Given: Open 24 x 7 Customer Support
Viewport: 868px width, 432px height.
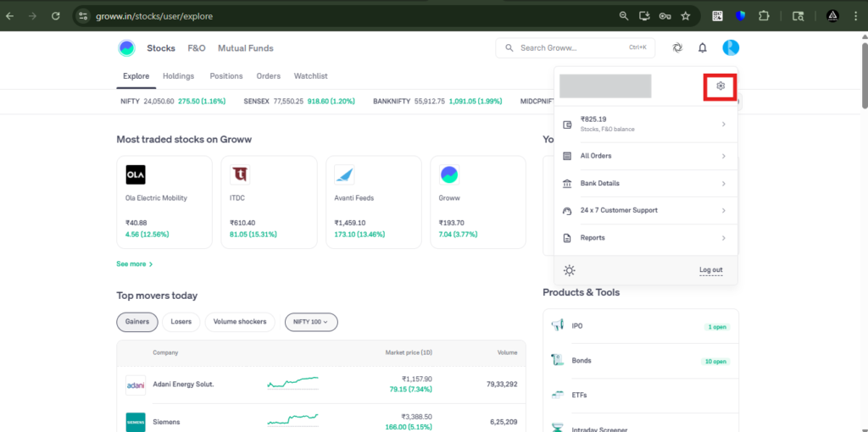Looking at the screenshot, I should pyautogui.click(x=645, y=210).
